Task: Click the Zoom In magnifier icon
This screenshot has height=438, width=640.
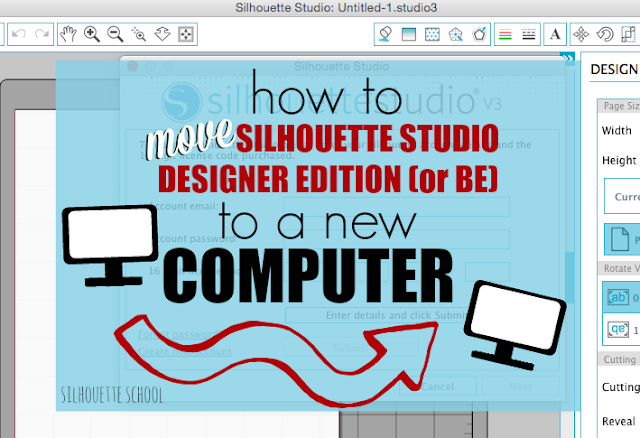Action: [x=92, y=34]
